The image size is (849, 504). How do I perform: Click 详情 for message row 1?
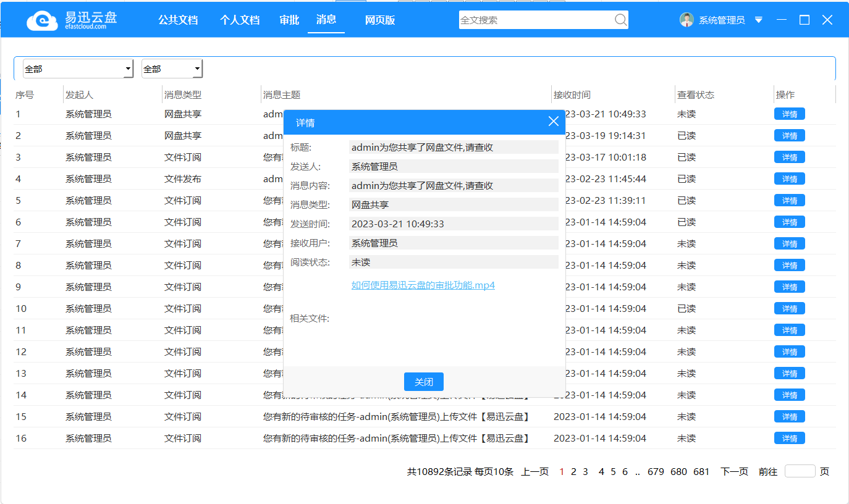click(x=789, y=114)
